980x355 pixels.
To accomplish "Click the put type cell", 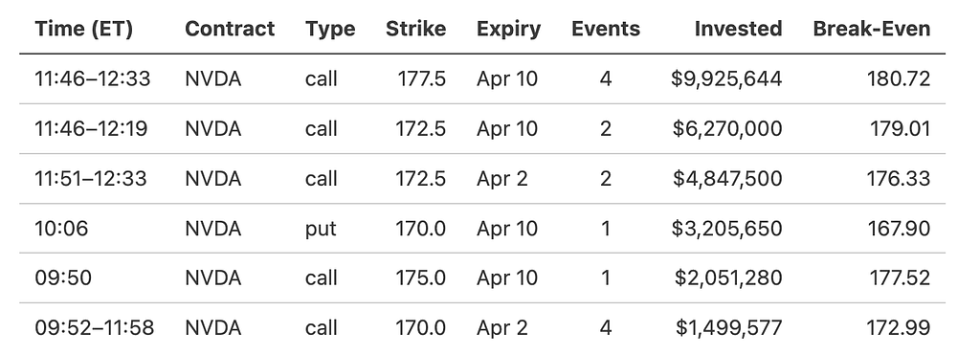I will (321, 229).
